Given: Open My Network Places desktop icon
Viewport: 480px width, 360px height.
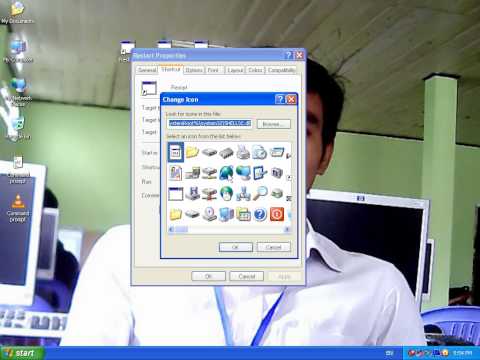Looking at the screenshot, I should click(18, 92).
